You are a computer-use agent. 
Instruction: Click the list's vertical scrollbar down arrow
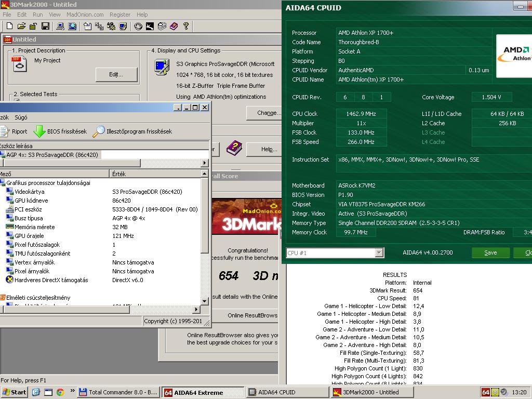(x=205, y=301)
